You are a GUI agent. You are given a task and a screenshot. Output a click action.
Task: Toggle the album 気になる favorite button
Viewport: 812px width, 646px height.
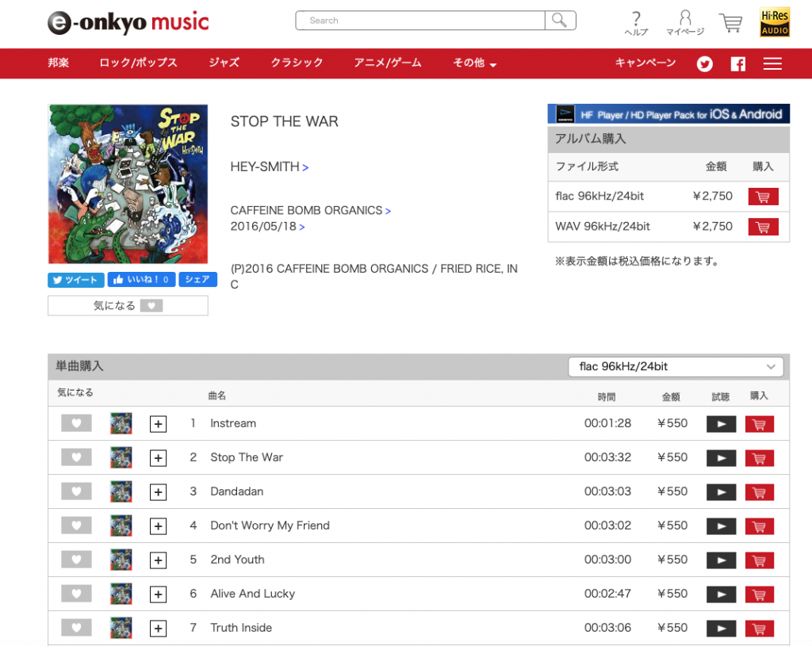tap(128, 306)
